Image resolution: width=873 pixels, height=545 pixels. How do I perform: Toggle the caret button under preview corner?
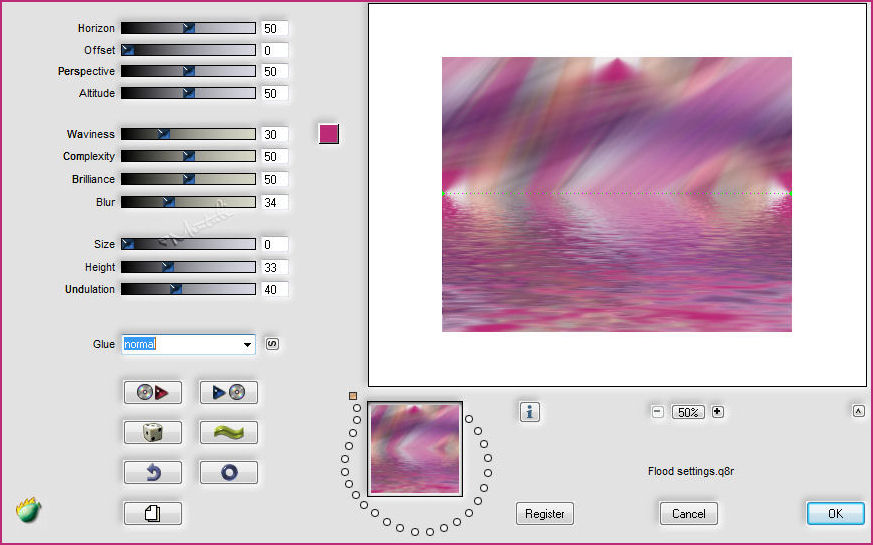click(858, 410)
